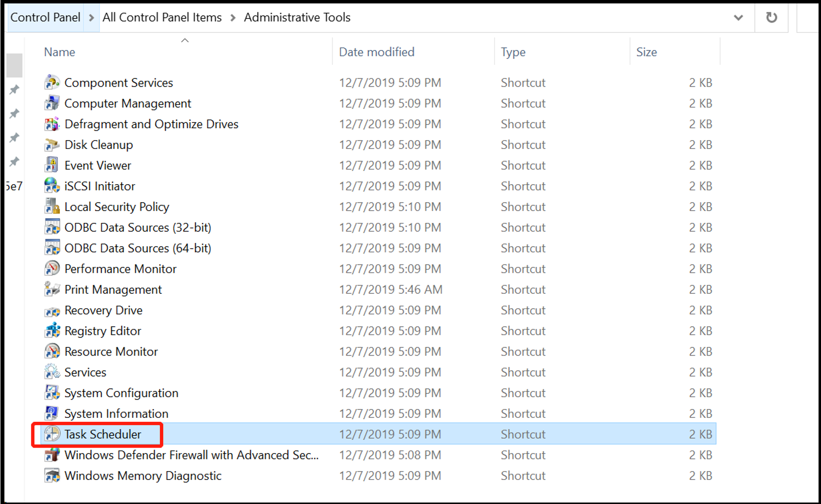Navigate to All Control Panel Items breadcrumb

162,18
